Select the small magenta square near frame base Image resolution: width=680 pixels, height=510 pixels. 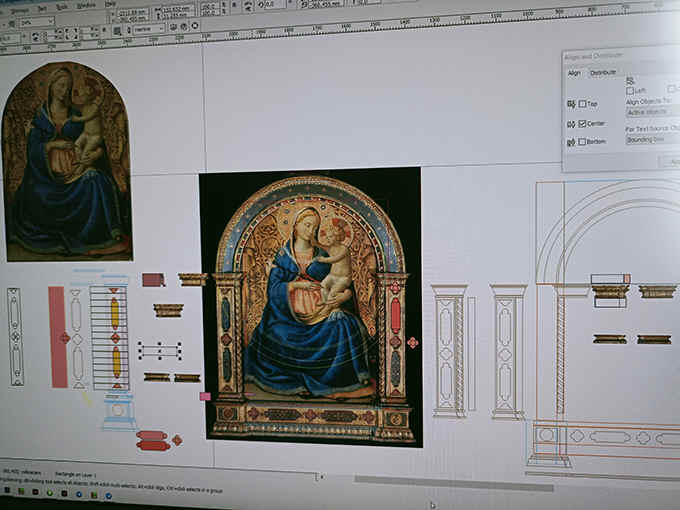click(x=205, y=396)
